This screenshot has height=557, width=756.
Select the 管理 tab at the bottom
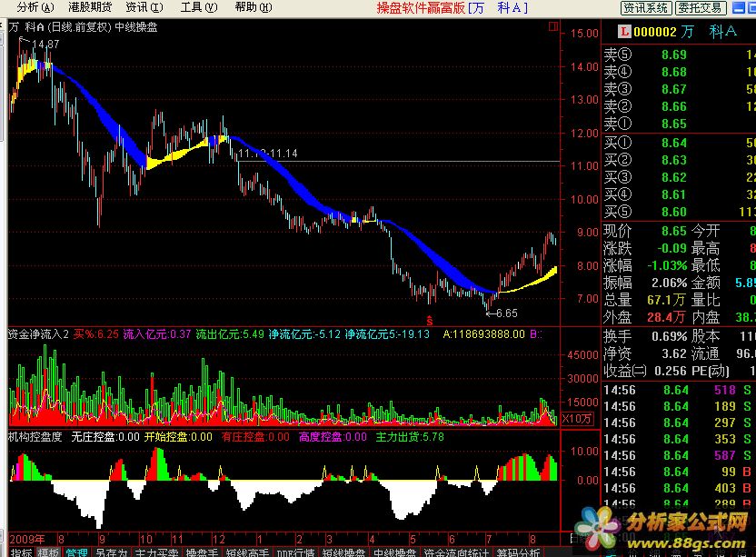(x=76, y=552)
